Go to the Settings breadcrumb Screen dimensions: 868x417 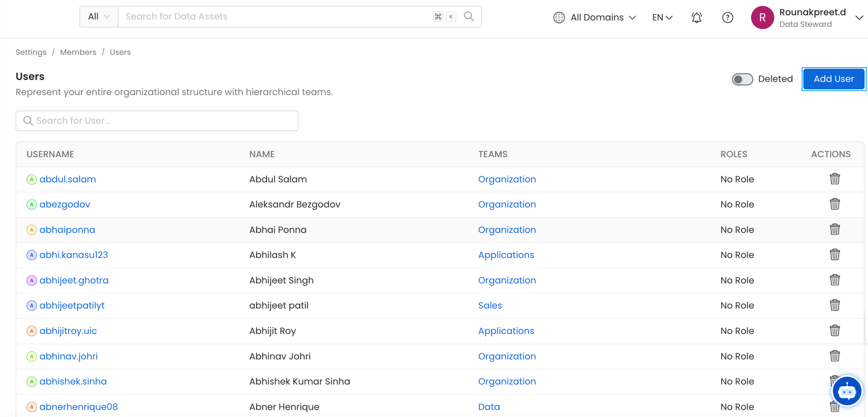click(x=31, y=52)
